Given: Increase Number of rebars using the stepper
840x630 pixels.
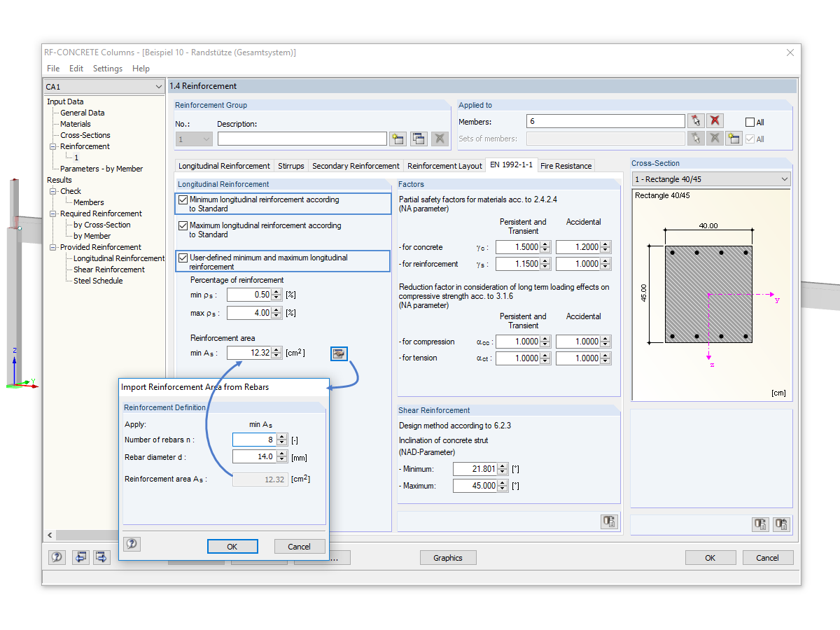Looking at the screenshot, I should pos(281,436).
